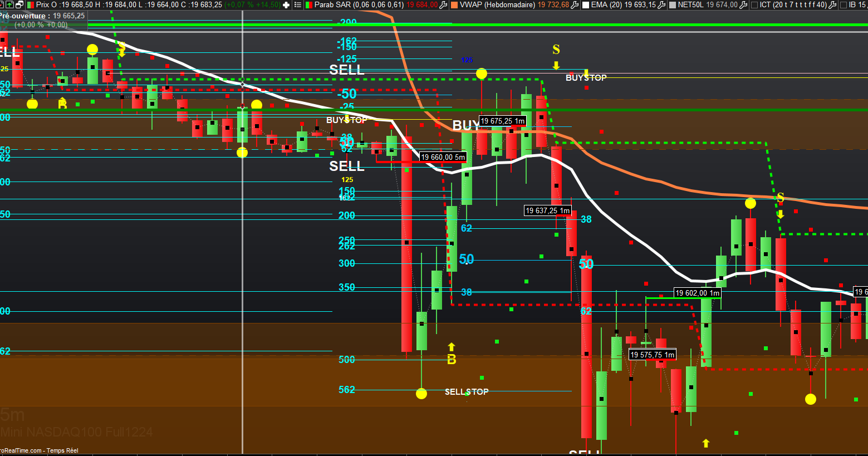Click the 19 637,25 1m price label
The height and width of the screenshot is (456, 868).
click(548, 210)
